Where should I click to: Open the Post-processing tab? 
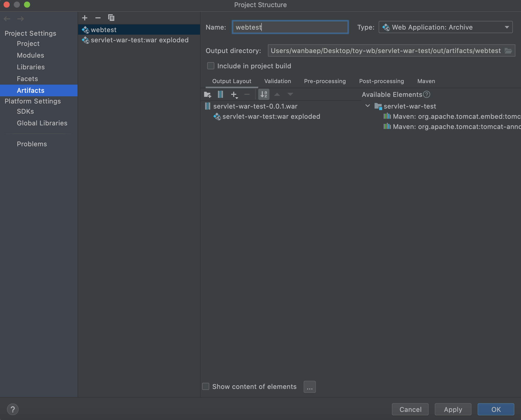(x=381, y=81)
